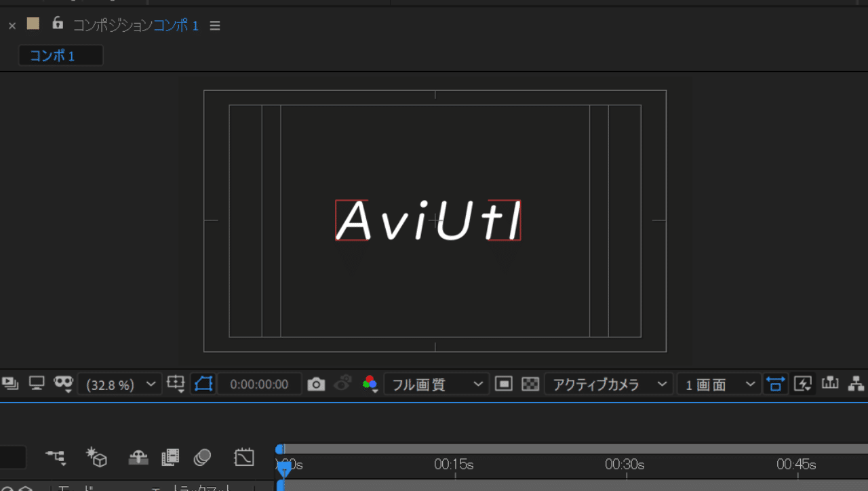The width and height of the screenshot is (868, 491).
Task: Toggle the panel lock icon
Action: click(x=58, y=23)
